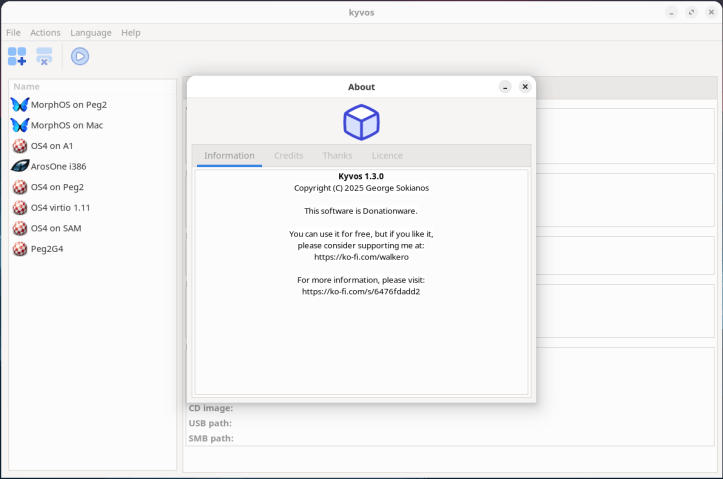This screenshot has width=723, height=479.
Task: Switch to the Licence tab
Action: [x=387, y=156]
